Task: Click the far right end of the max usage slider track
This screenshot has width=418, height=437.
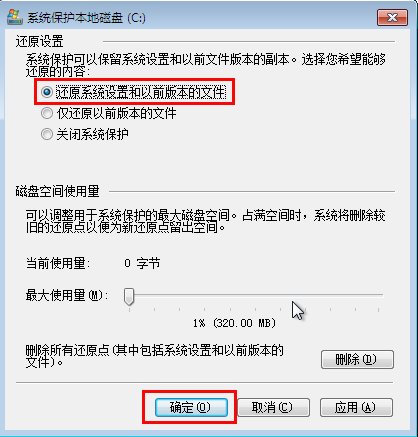Action: click(x=381, y=295)
